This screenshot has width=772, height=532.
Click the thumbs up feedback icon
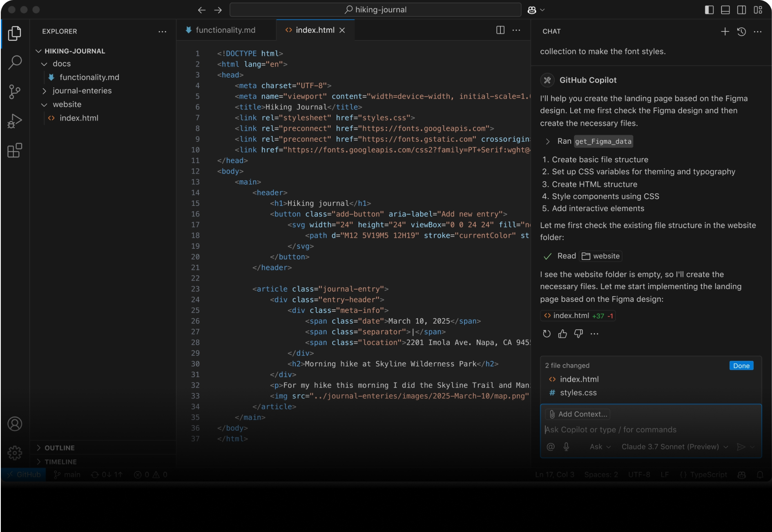pyautogui.click(x=562, y=334)
